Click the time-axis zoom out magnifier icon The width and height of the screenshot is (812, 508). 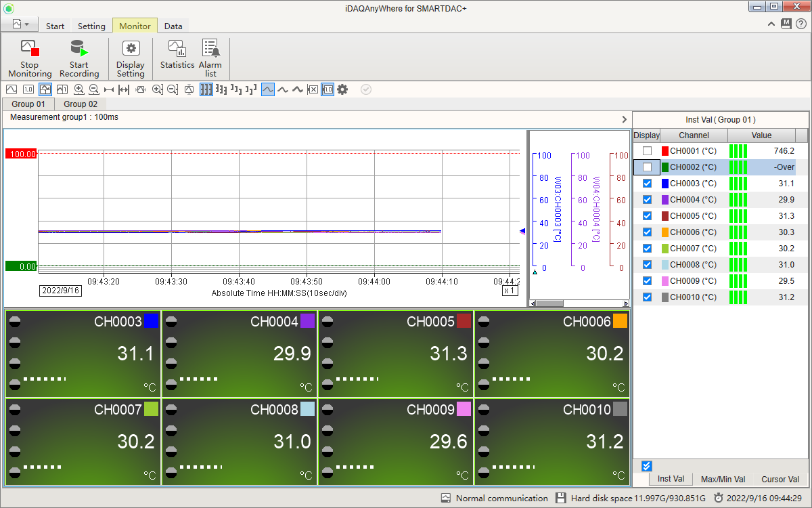94,89
